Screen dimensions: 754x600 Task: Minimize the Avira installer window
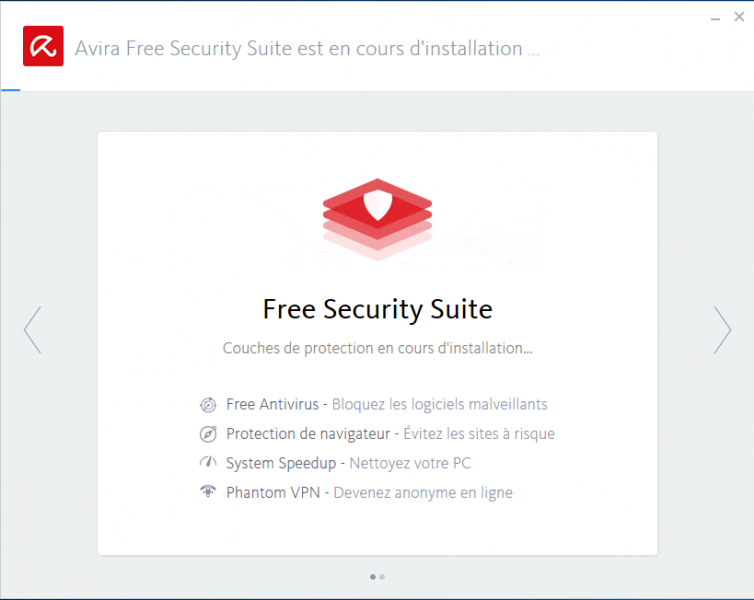coord(713,18)
